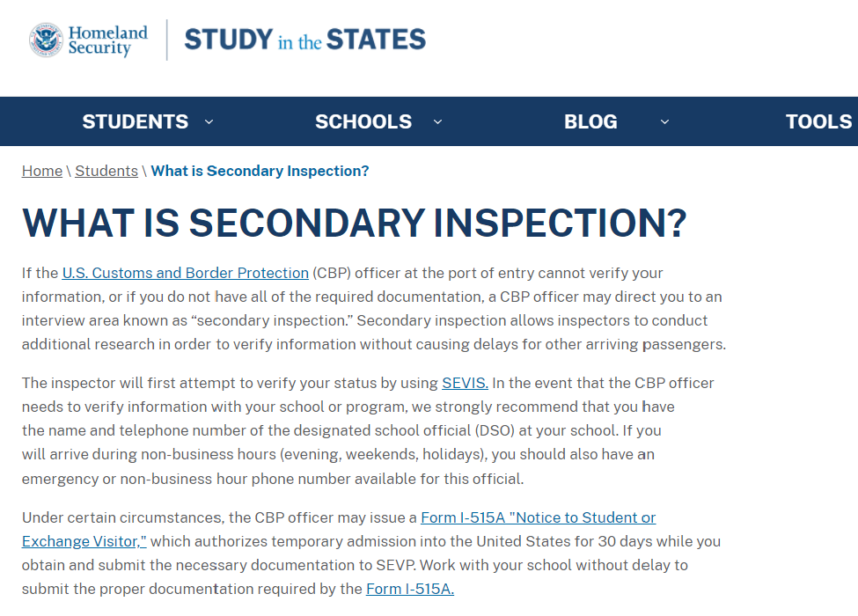The width and height of the screenshot is (858, 616).
Task: Expand the Blog menu chevron
Action: (665, 122)
